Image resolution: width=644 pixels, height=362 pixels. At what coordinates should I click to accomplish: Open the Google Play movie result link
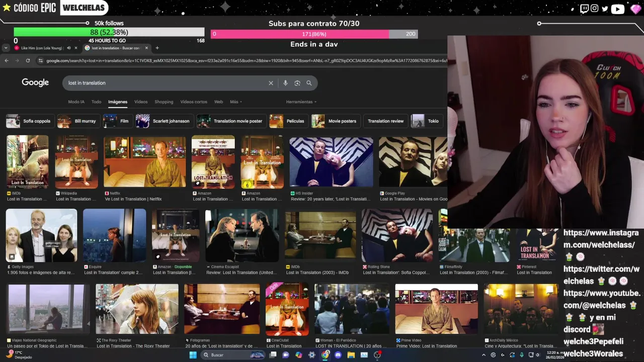[x=414, y=199]
